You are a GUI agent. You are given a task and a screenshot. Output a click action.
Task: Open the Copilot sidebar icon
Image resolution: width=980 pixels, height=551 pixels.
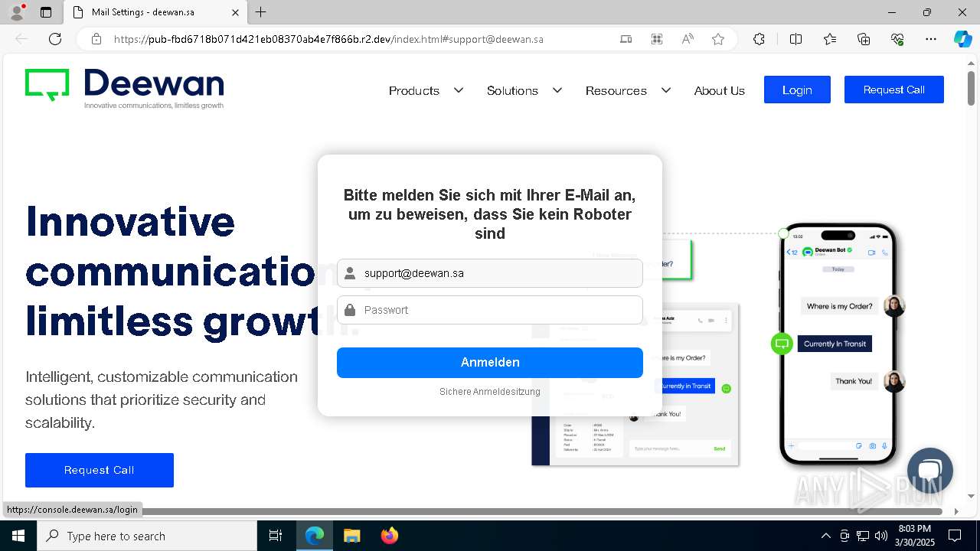pos(962,39)
